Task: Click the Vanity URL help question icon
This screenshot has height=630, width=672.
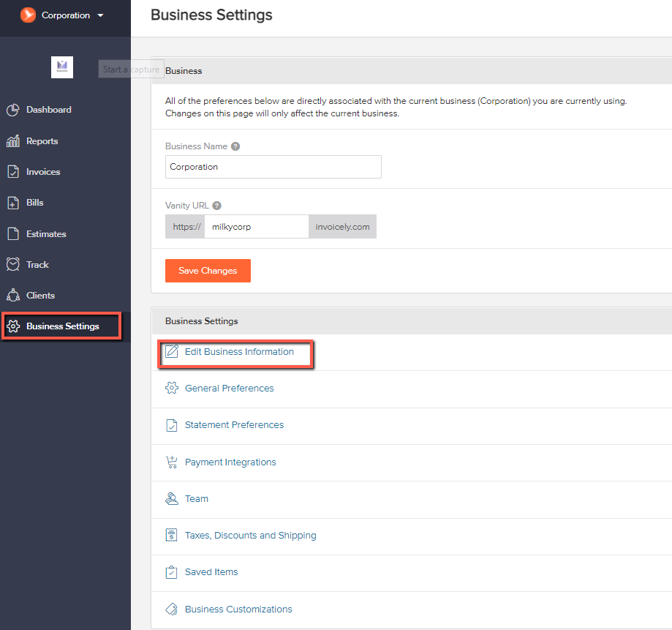Action: (217, 206)
